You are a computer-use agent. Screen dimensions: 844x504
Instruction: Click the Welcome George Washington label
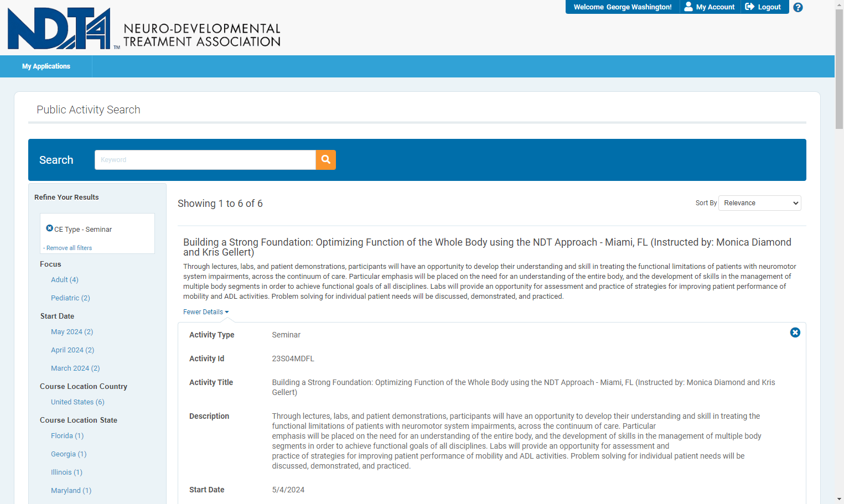click(623, 7)
